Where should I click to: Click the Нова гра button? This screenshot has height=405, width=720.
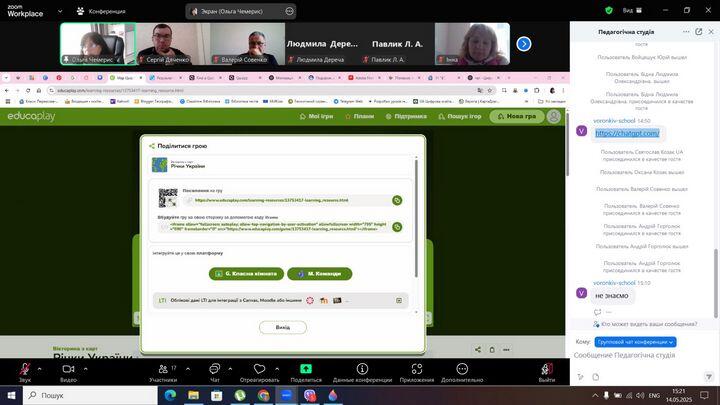pos(517,117)
